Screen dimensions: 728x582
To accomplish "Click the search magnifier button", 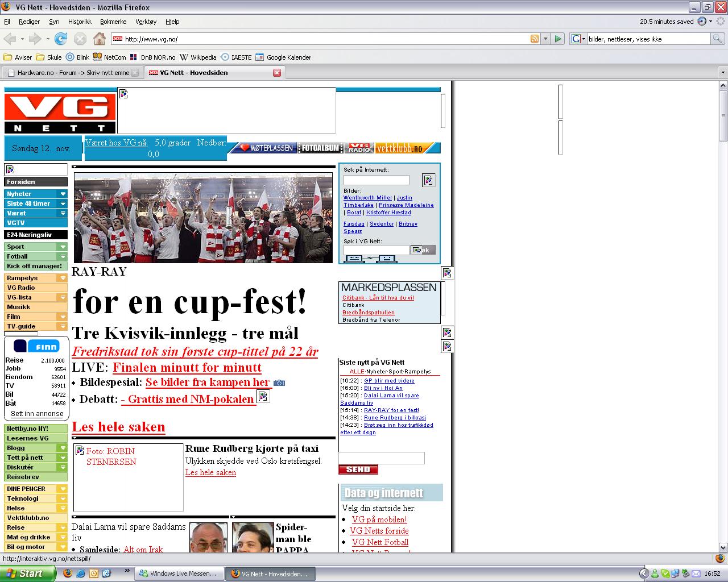I will click(718, 39).
